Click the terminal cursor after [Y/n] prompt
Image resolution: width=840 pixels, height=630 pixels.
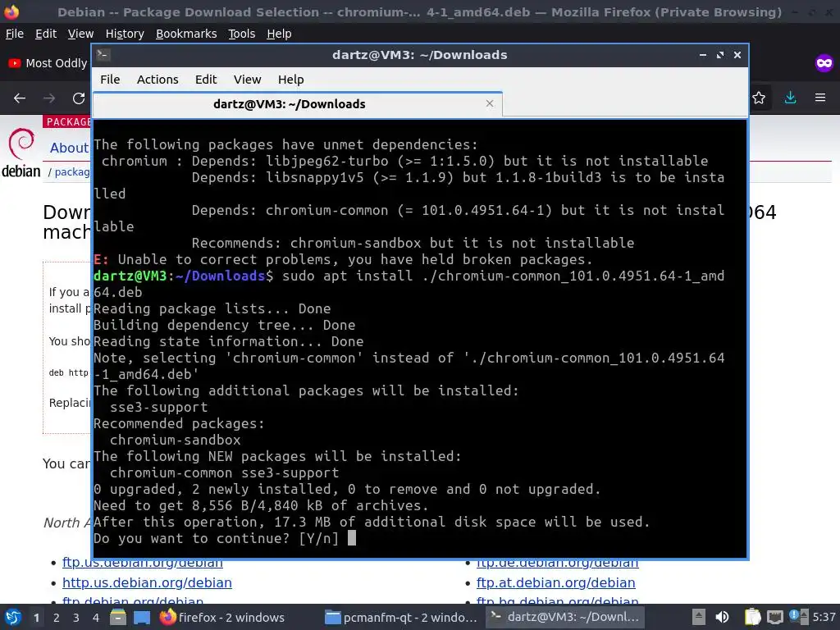point(352,538)
